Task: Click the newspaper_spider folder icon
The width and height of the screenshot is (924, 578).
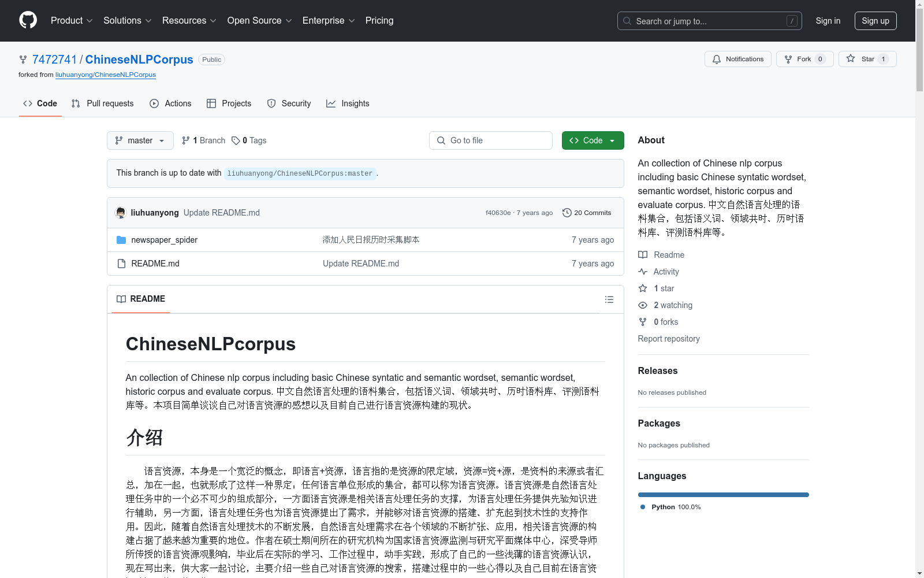Action: [x=121, y=240]
